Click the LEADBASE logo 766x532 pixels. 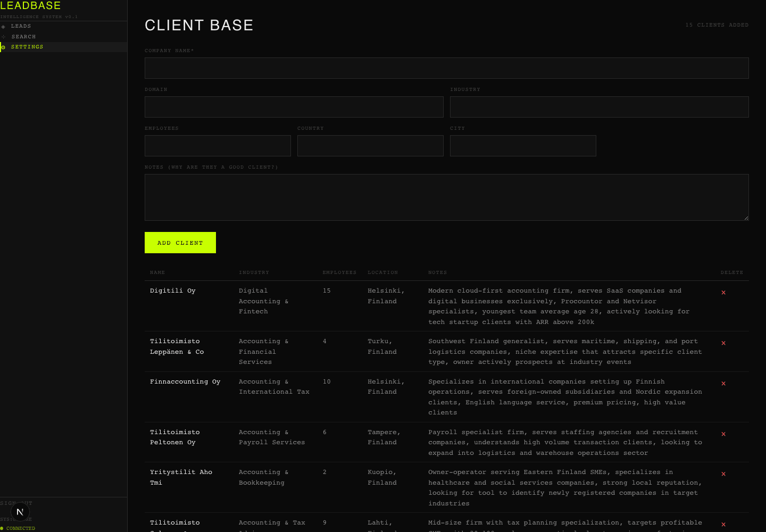[x=30, y=6]
